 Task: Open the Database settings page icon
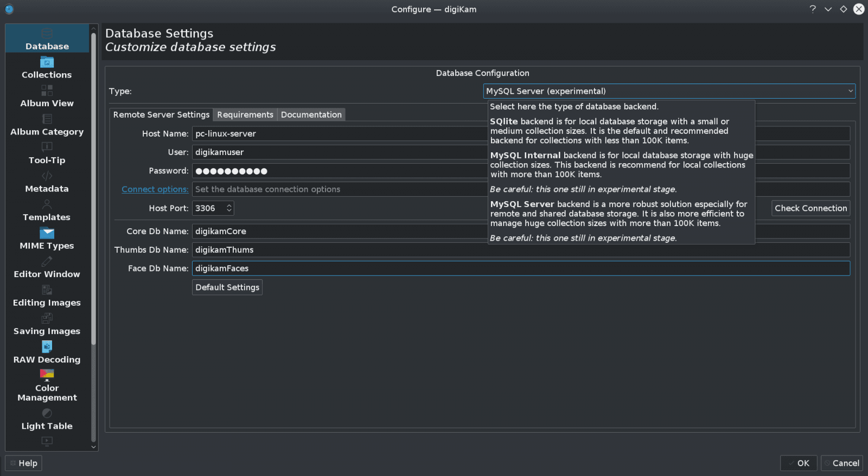pos(47,33)
